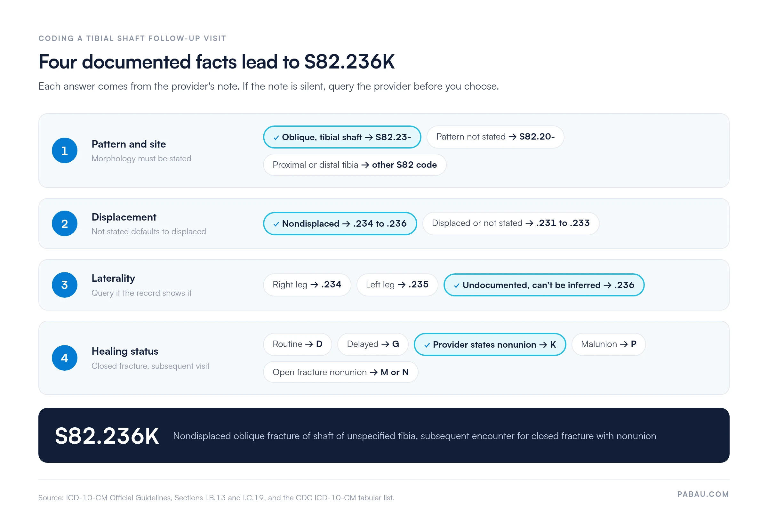
Task: Choose 'Displaced or not stated → .231 to .233'
Action: point(510,223)
